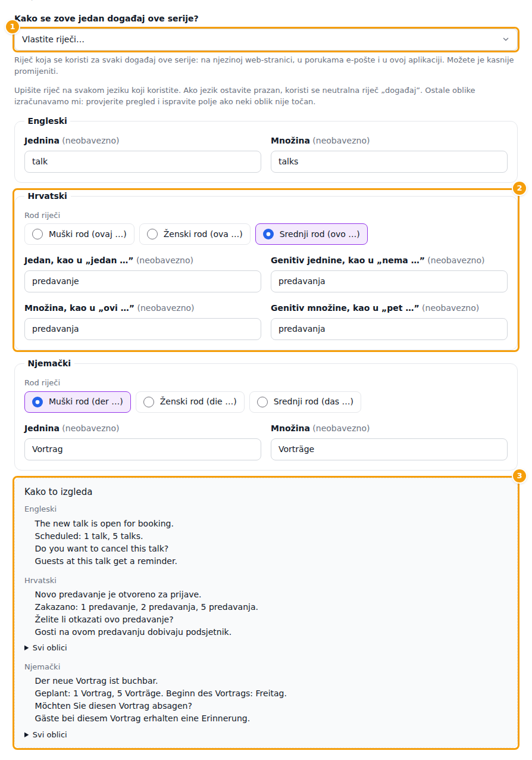Select 'Ženski rod (ova …)' radio option

coord(195,234)
